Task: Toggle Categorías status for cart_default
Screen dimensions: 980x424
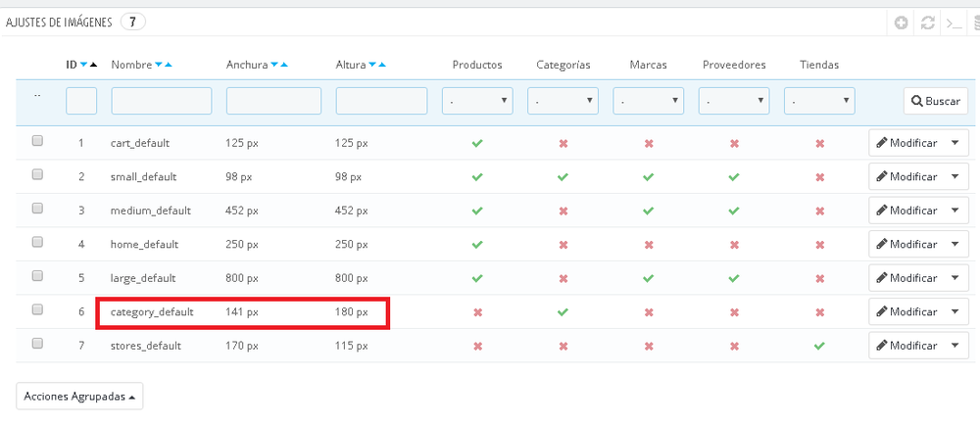Action: point(563,143)
